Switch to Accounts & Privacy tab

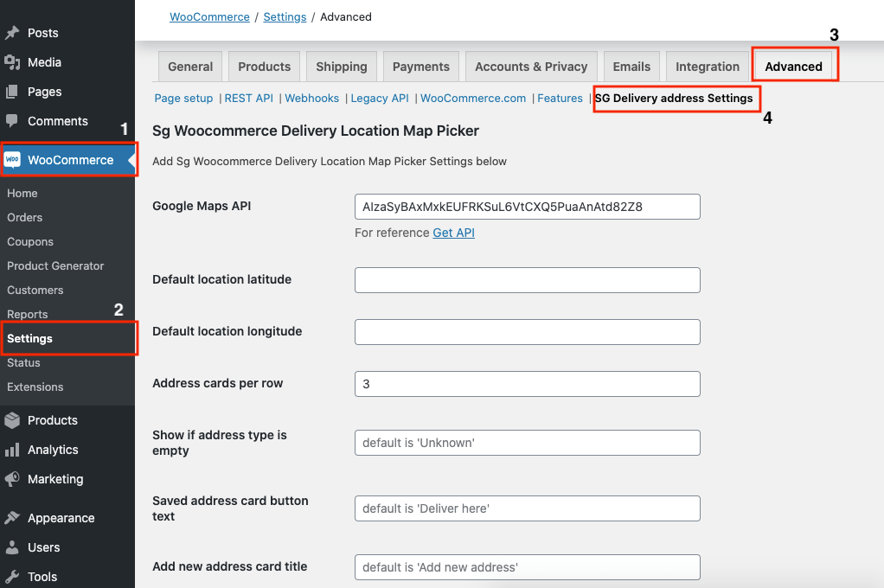531,67
